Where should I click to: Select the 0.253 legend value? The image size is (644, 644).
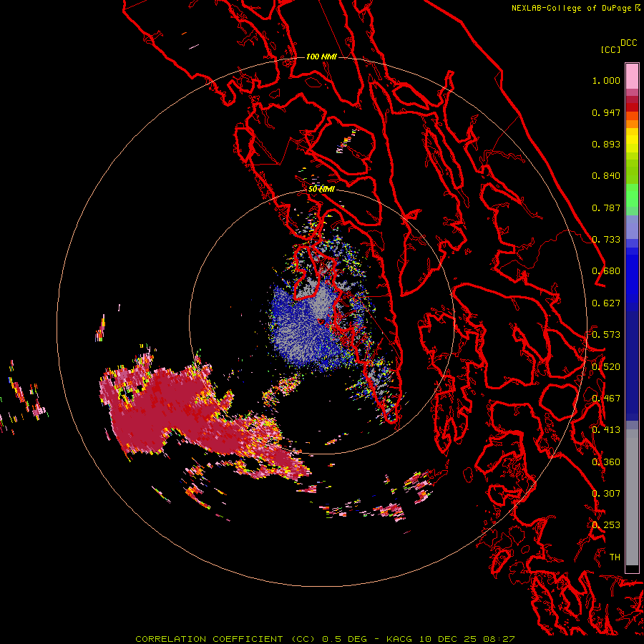(606, 525)
